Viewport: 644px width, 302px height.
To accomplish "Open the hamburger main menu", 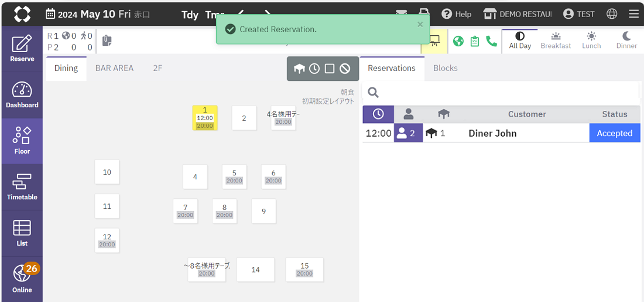I will [634, 14].
